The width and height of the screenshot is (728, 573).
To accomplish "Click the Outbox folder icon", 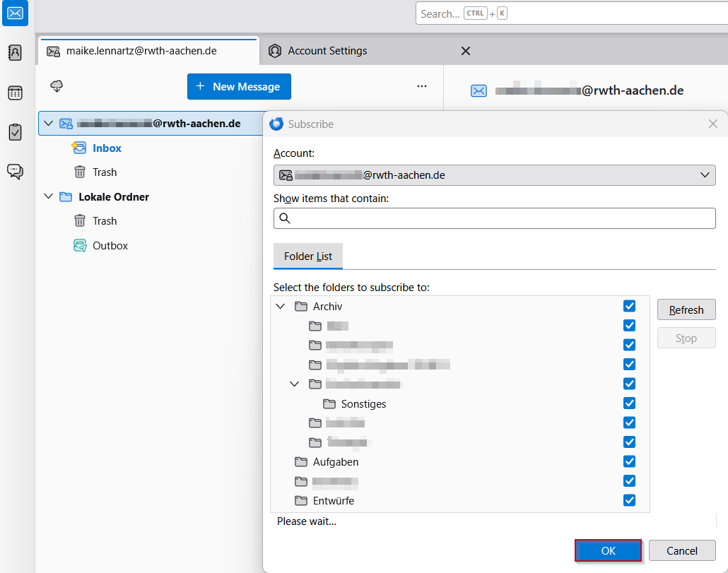I will click(x=80, y=245).
